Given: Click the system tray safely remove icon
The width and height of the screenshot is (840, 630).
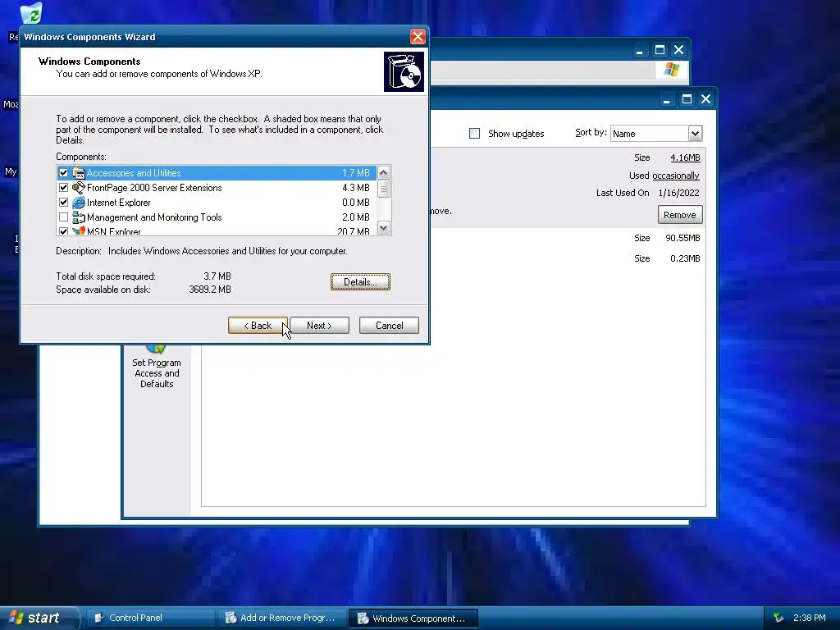Looking at the screenshot, I should [x=779, y=618].
